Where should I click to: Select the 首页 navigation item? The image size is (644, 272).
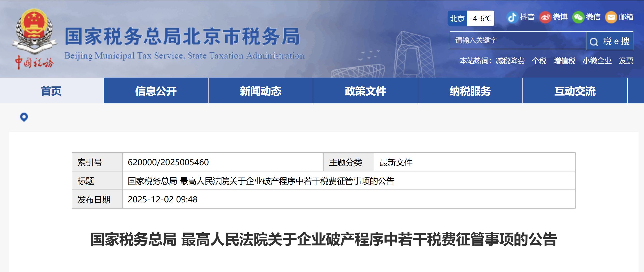[51, 91]
